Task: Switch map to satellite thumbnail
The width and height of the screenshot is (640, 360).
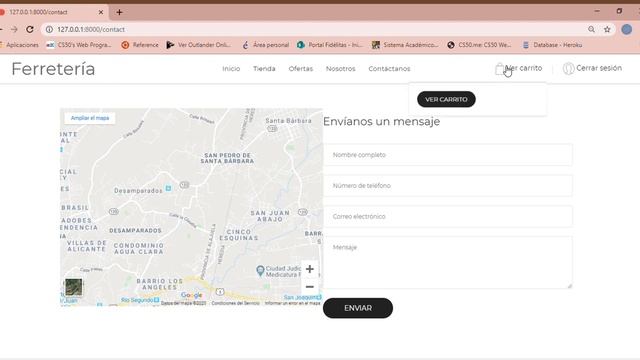Action: point(73,287)
